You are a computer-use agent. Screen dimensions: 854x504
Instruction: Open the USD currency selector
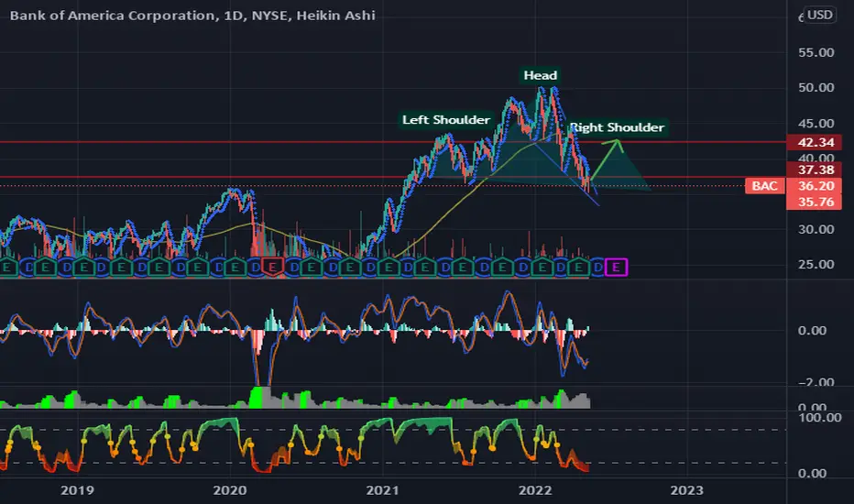820,15
